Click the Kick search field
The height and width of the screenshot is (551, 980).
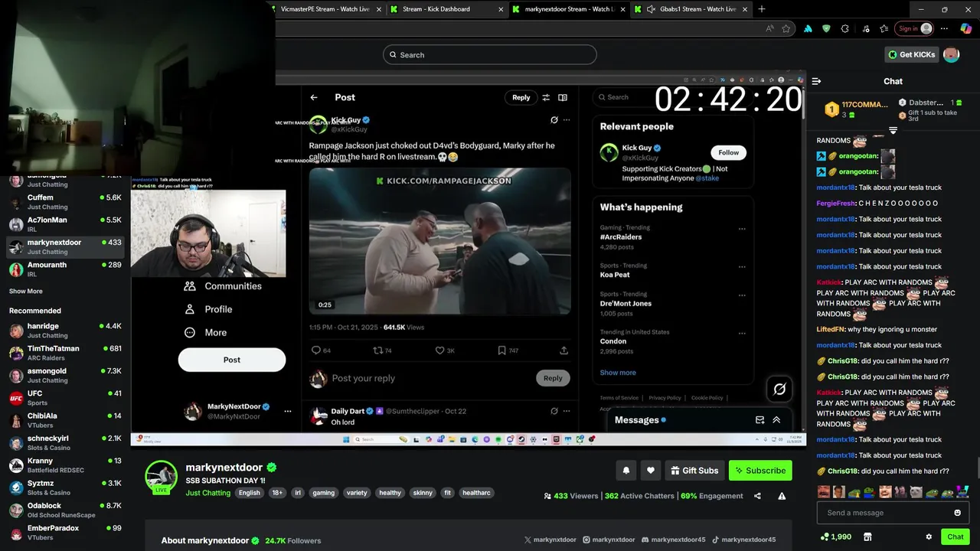point(490,54)
